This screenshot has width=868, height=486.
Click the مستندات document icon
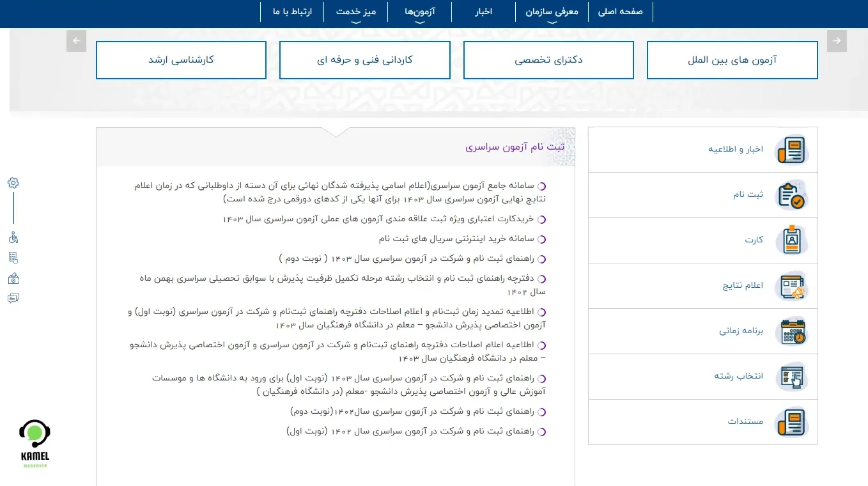[791, 422]
